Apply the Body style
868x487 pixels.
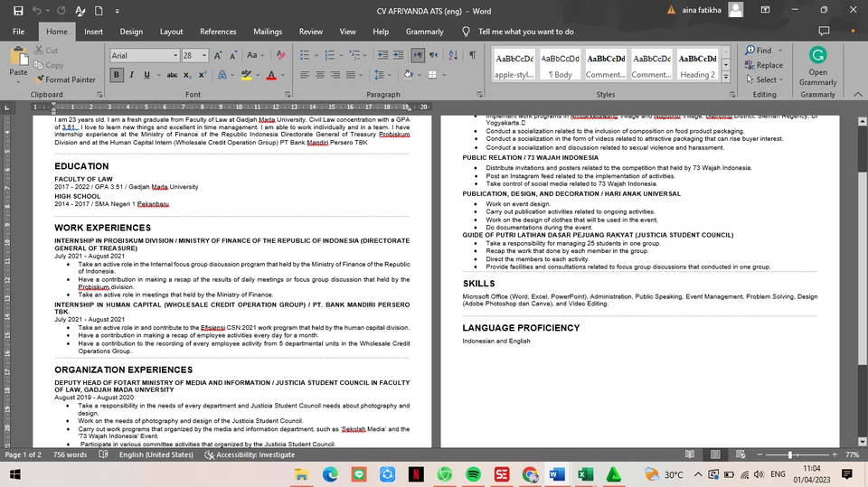tap(561, 65)
